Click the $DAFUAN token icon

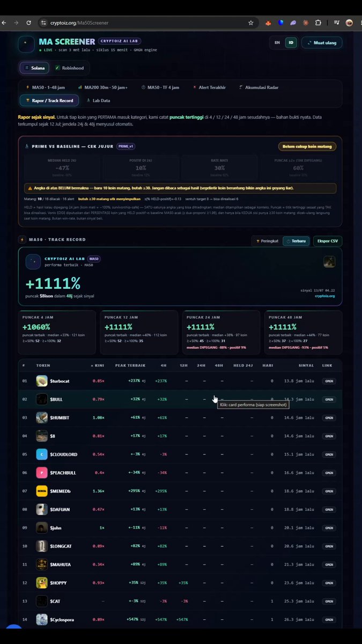coord(42,509)
